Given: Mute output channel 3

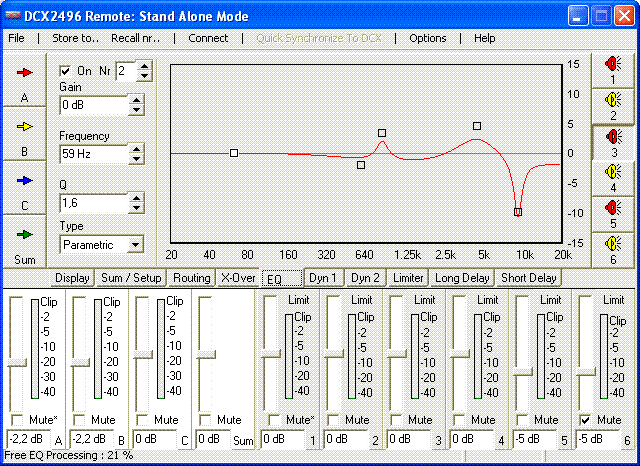Looking at the screenshot, I should pyautogui.click(x=396, y=420).
